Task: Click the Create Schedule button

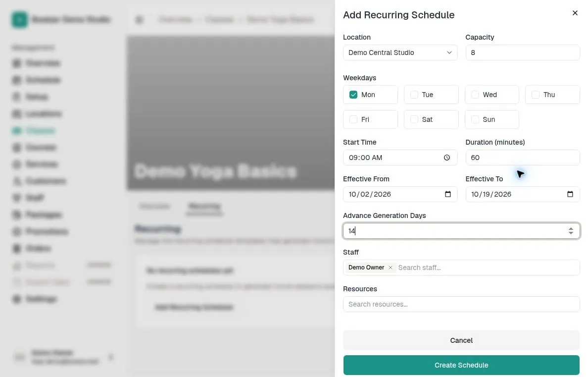Action: pyautogui.click(x=461, y=365)
